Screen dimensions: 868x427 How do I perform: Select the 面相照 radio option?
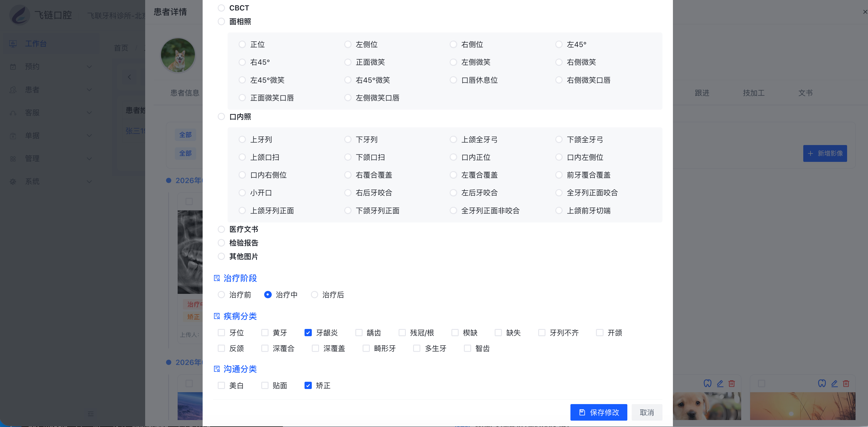[x=221, y=21]
